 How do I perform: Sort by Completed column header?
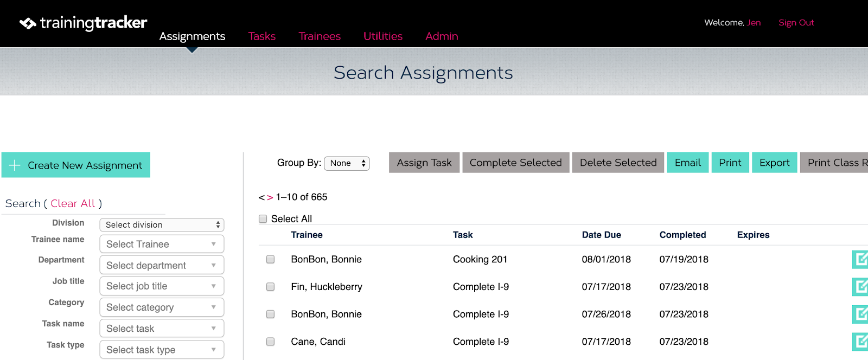(682, 235)
